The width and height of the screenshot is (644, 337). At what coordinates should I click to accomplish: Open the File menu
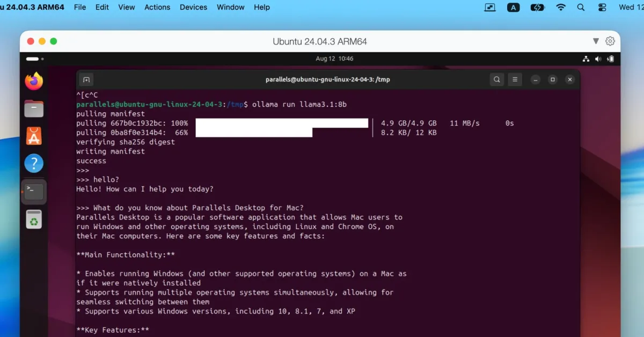click(x=80, y=8)
